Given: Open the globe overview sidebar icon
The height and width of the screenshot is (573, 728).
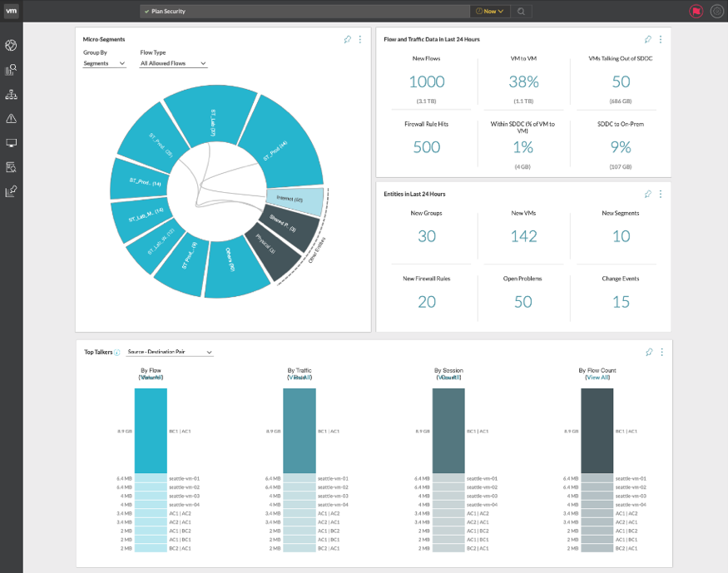Looking at the screenshot, I should tap(11, 45).
